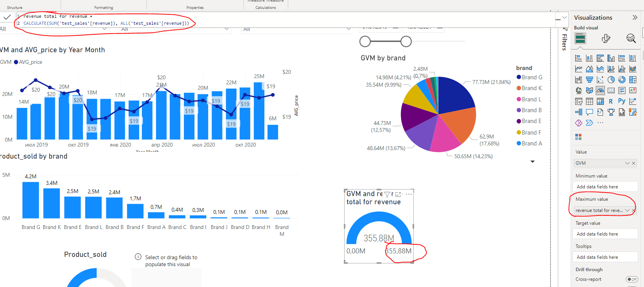Choose the gauge visual icon
644x287 pixels.
click(600, 91)
